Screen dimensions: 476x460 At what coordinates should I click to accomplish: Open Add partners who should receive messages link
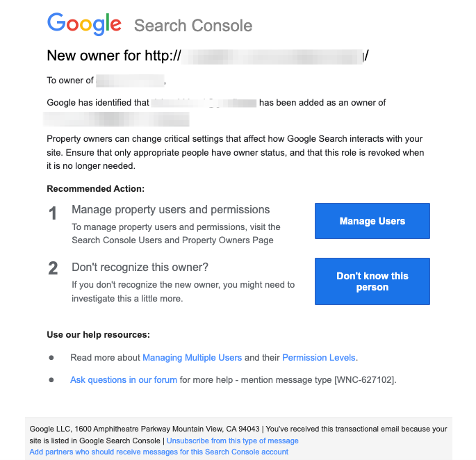click(x=158, y=452)
